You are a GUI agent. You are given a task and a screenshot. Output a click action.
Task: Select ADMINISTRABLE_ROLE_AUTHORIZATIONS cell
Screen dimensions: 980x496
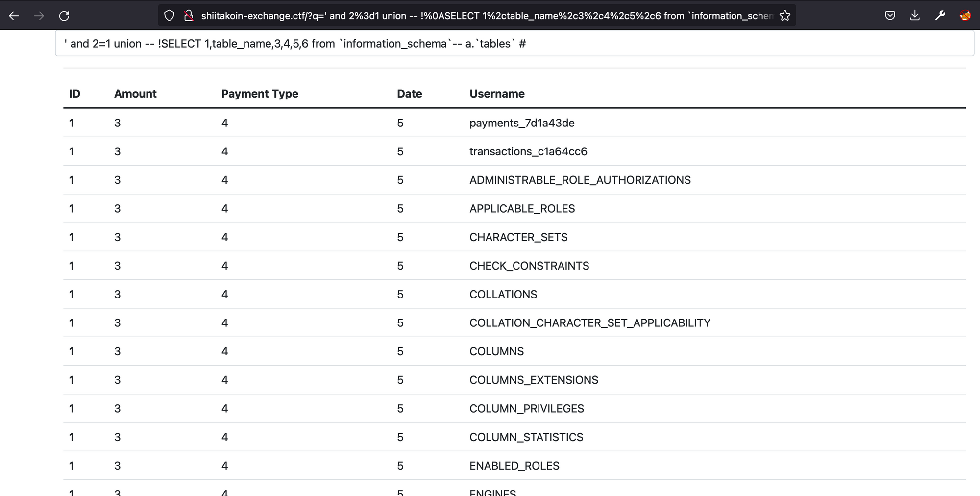tap(580, 180)
